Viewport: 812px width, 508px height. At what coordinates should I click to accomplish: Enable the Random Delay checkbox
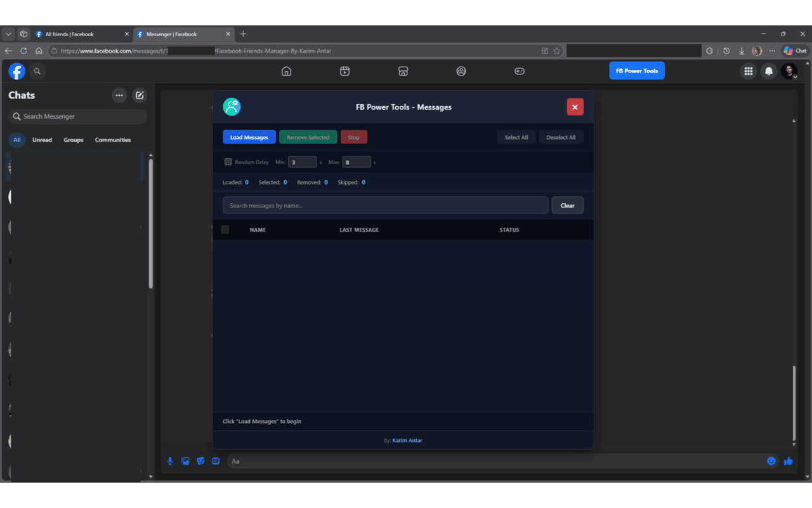pos(228,162)
